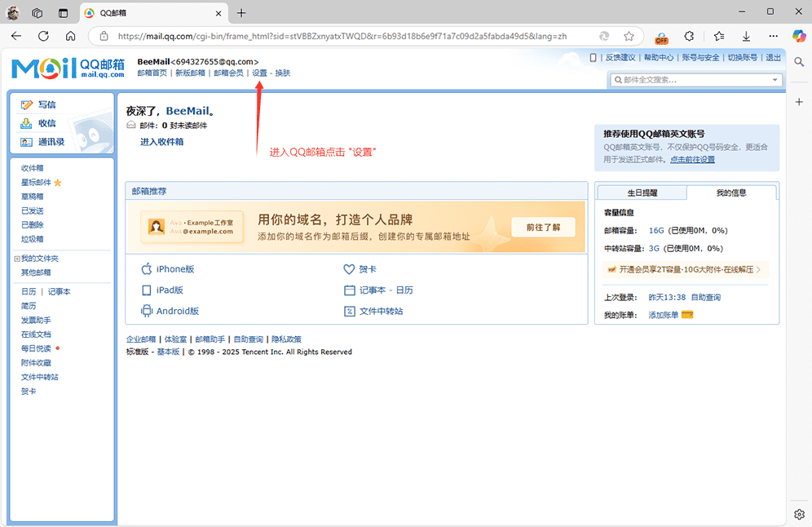This screenshot has height=527, width=812.
Task: Click 自助查询 next to last login time
Action: (x=706, y=298)
